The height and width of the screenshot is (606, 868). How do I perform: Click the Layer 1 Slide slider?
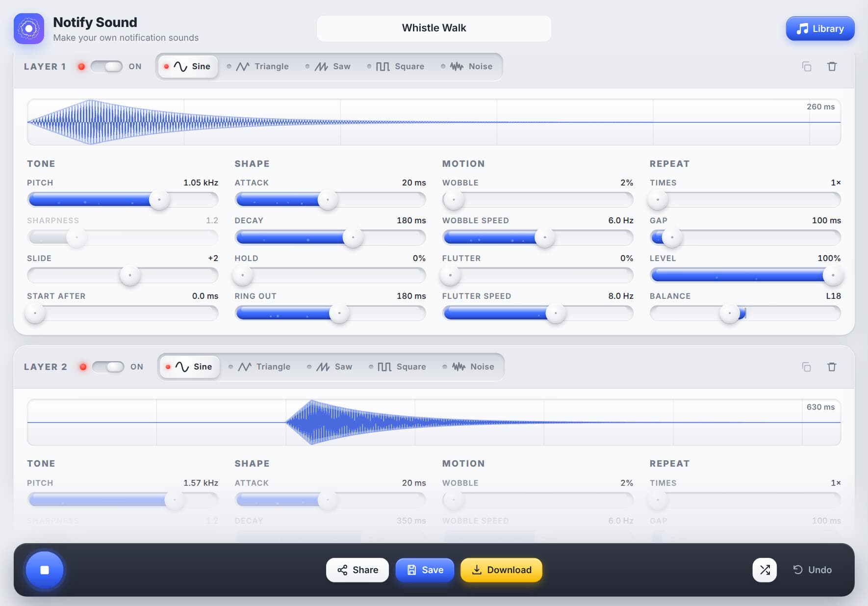coord(123,275)
